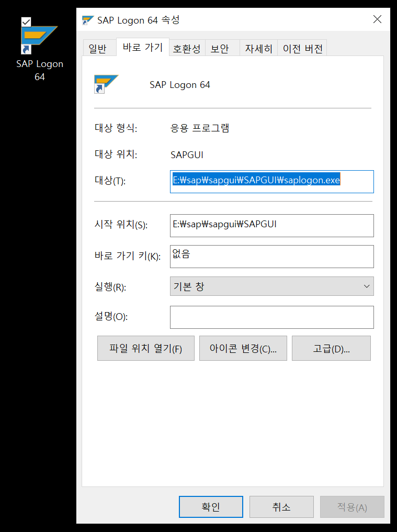
Task: Click the large SAP Logon 64 icon in dialog
Action: (106, 84)
